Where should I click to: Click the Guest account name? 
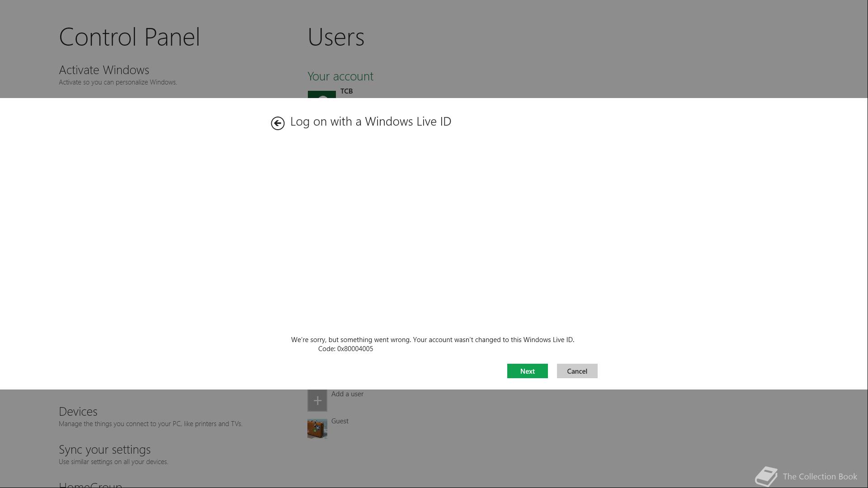pos(340,421)
